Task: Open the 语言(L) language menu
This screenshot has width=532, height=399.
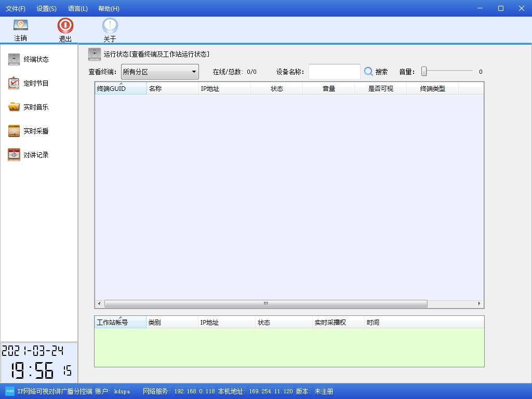Action: pyautogui.click(x=77, y=8)
